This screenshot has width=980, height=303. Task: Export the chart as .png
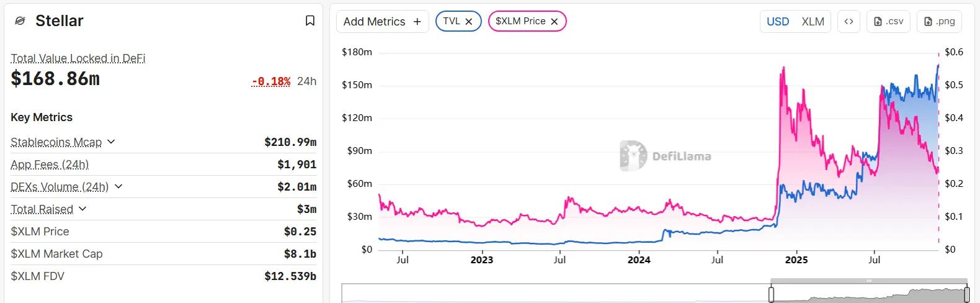(x=939, y=22)
